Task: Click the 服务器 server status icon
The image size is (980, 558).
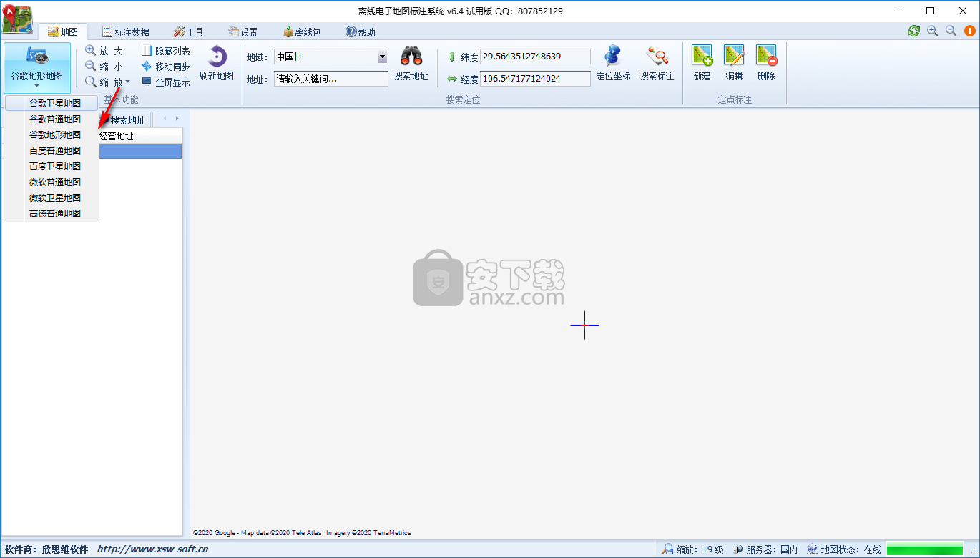Action: 738,549
